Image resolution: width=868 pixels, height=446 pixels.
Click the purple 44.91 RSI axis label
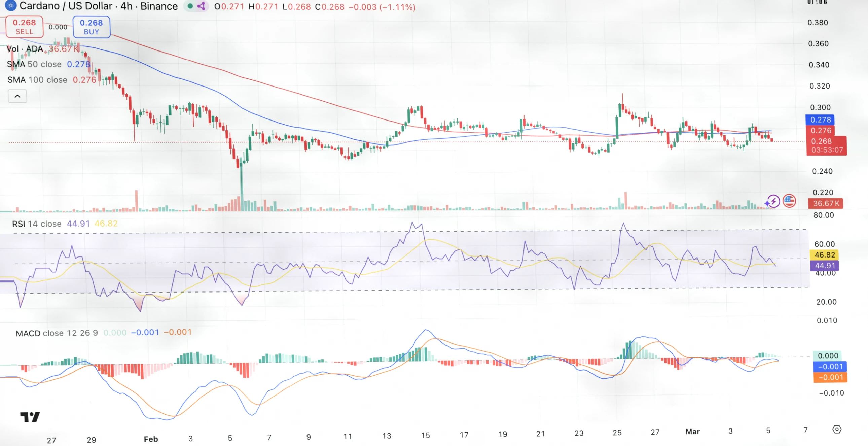[825, 266]
